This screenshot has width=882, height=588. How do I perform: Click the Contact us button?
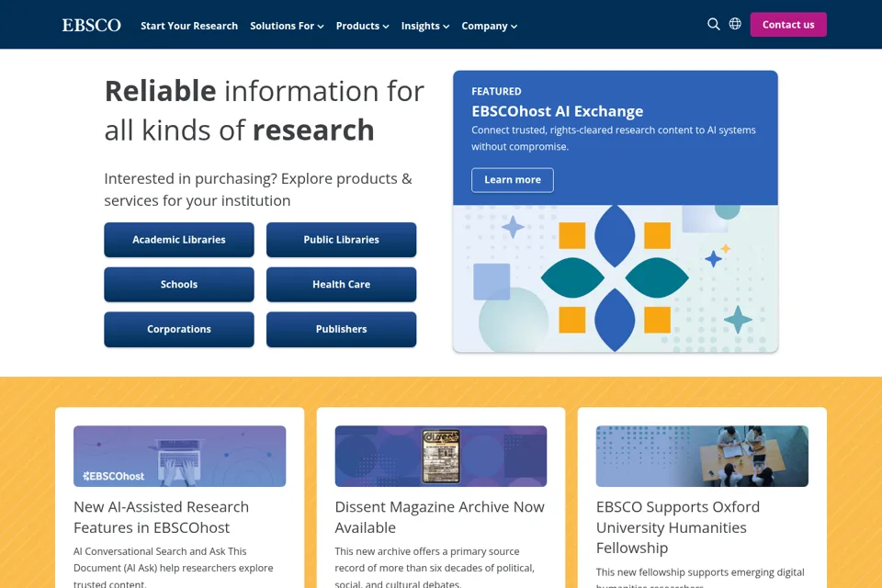pos(788,25)
